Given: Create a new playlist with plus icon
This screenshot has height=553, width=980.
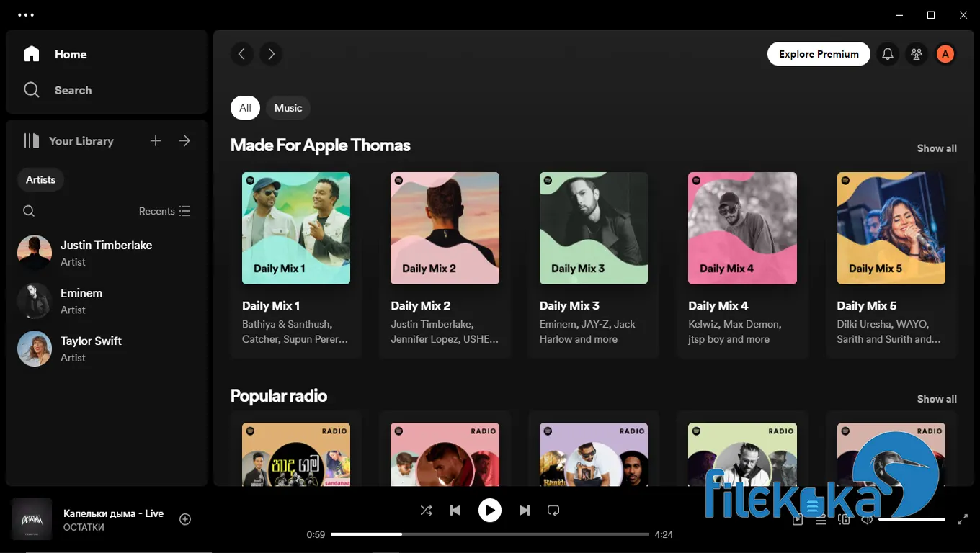Looking at the screenshot, I should click(156, 141).
